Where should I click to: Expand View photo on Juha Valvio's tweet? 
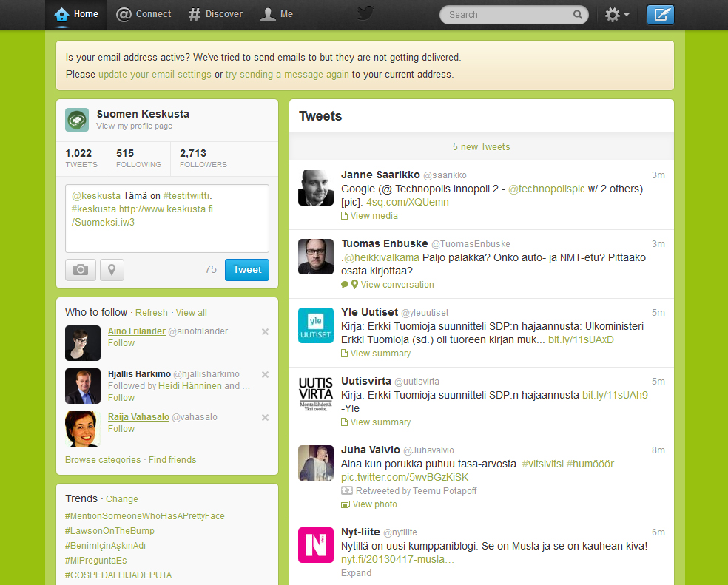click(369, 504)
